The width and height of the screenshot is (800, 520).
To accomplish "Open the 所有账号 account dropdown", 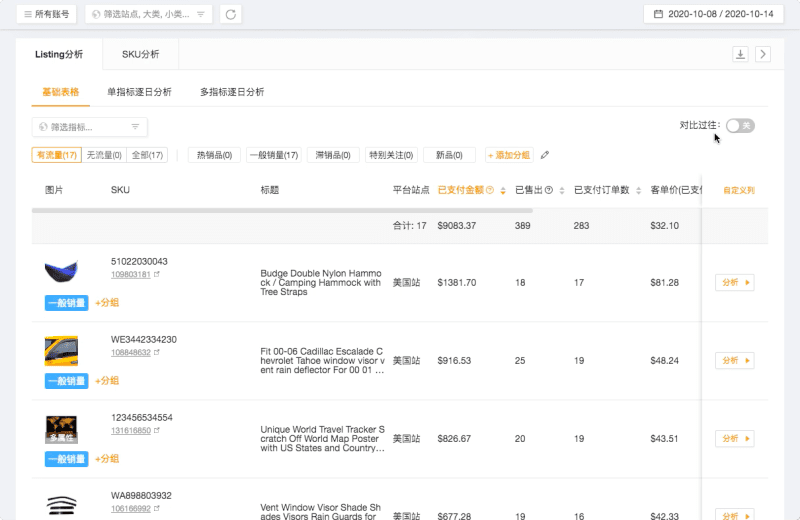I will tap(47, 15).
